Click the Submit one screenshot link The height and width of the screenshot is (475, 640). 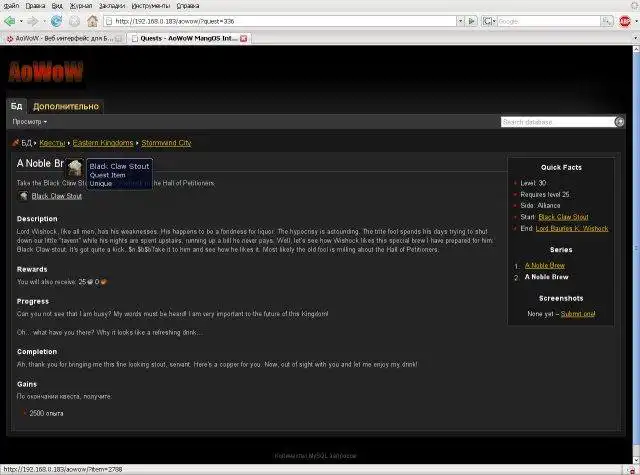pos(578,314)
